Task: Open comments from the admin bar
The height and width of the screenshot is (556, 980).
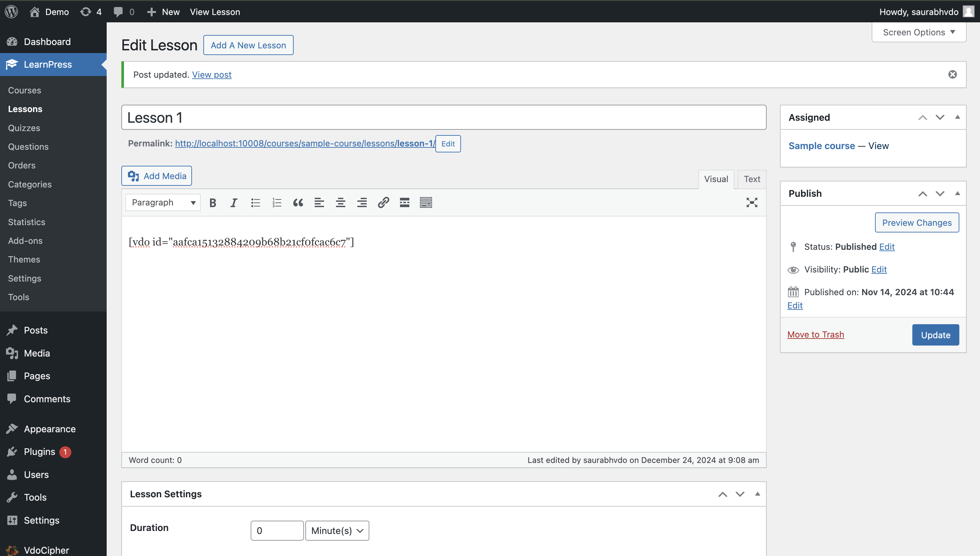Action: 123,11
